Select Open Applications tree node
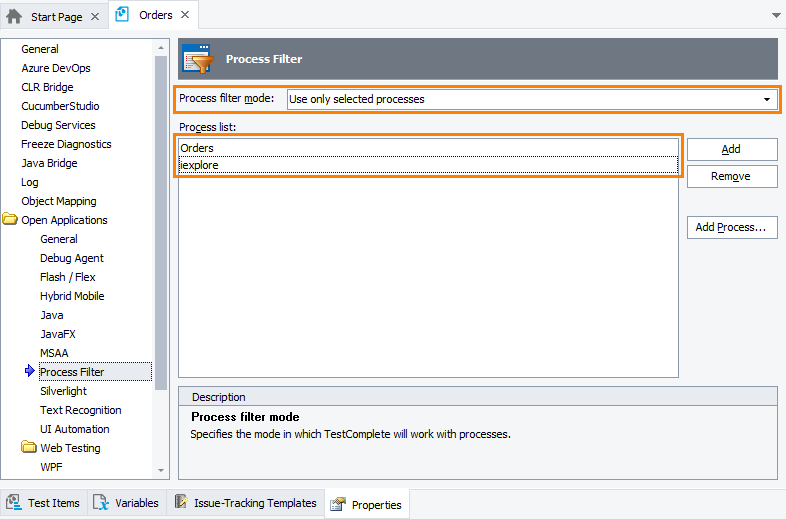The image size is (786, 519). click(64, 220)
